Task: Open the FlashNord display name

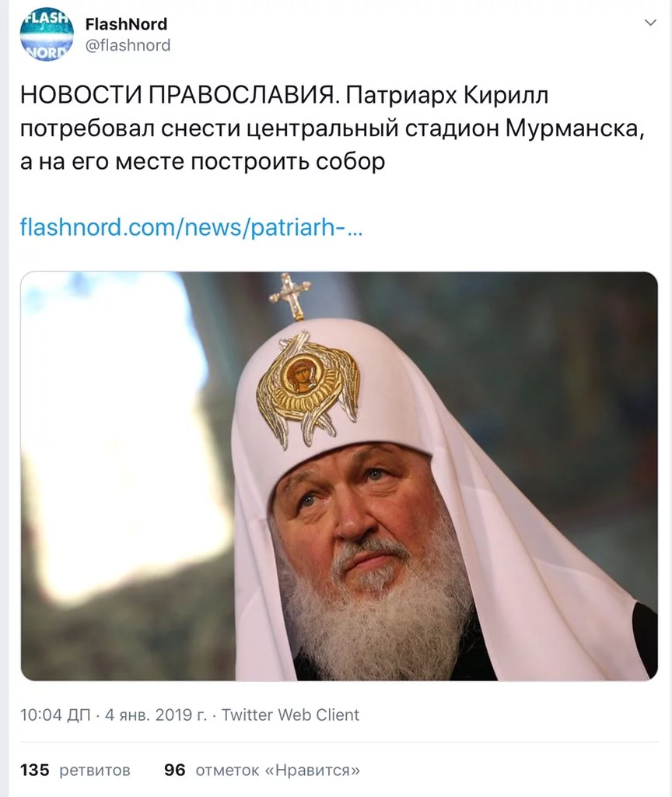Action: click(126, 24)
